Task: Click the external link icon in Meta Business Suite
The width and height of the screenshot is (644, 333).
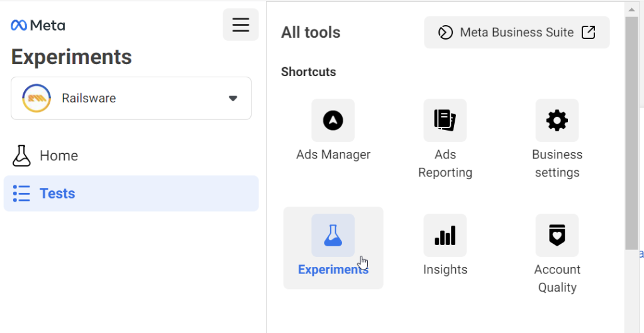Action: 588,32
